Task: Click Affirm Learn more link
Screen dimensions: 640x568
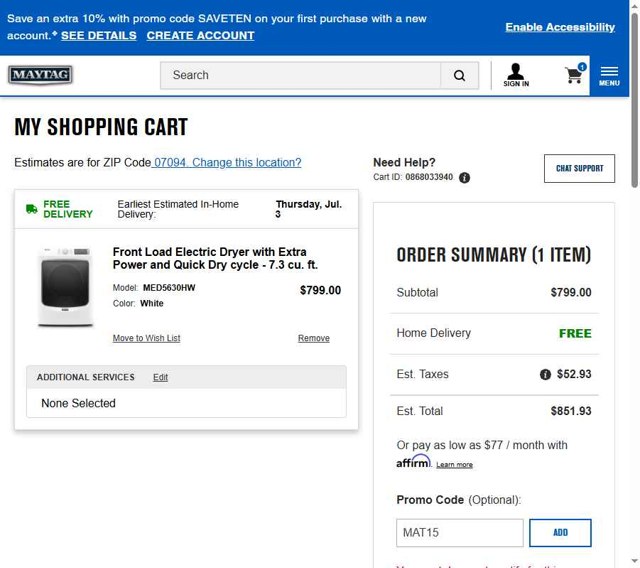Action: (x=454, y=465)
